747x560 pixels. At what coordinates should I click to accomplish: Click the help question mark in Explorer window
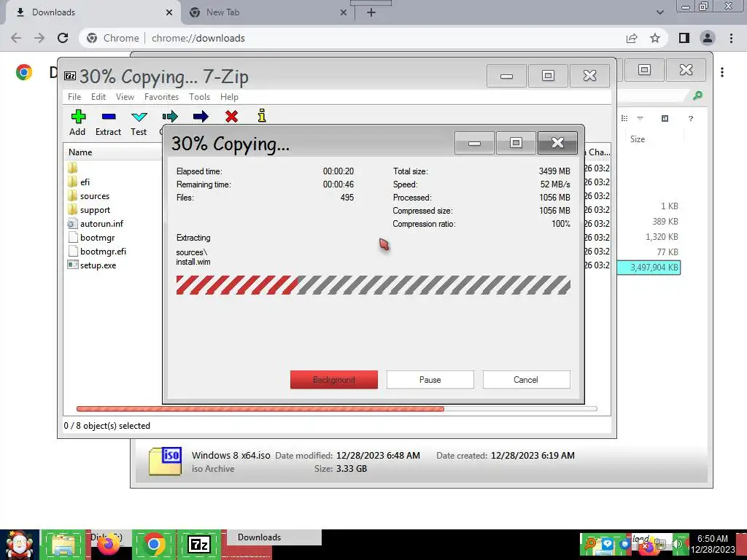click(x=691, y=119)
